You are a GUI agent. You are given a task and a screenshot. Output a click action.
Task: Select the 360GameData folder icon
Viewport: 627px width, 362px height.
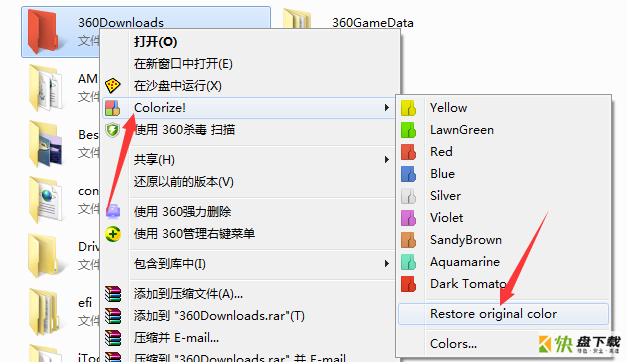(297, 19)
